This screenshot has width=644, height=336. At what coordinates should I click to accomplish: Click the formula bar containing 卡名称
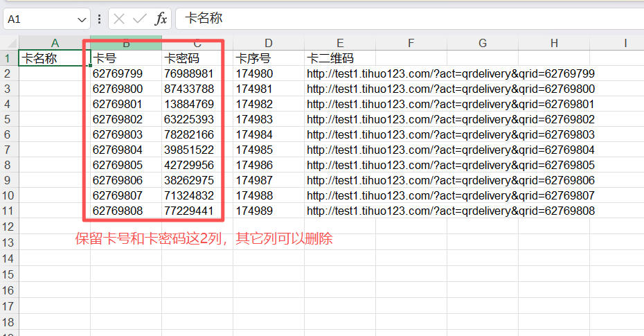click(409, 19)
